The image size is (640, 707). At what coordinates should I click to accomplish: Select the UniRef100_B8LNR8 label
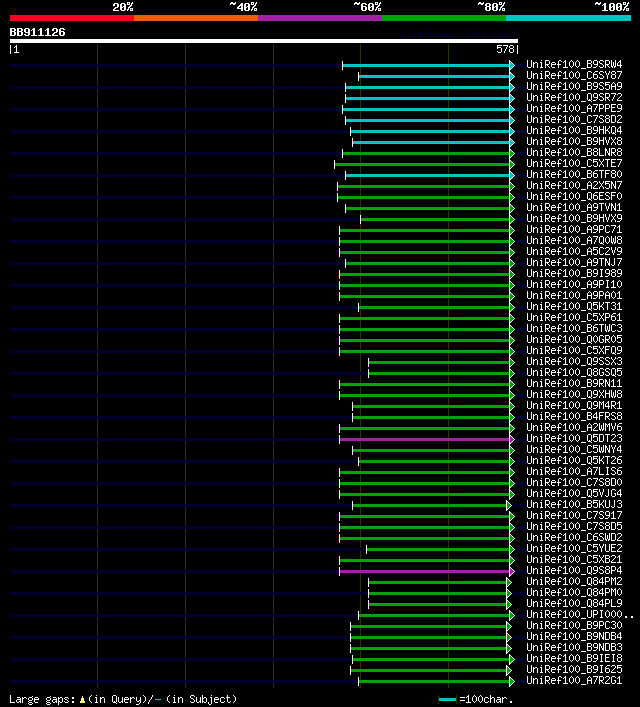[x=574, y=152]
